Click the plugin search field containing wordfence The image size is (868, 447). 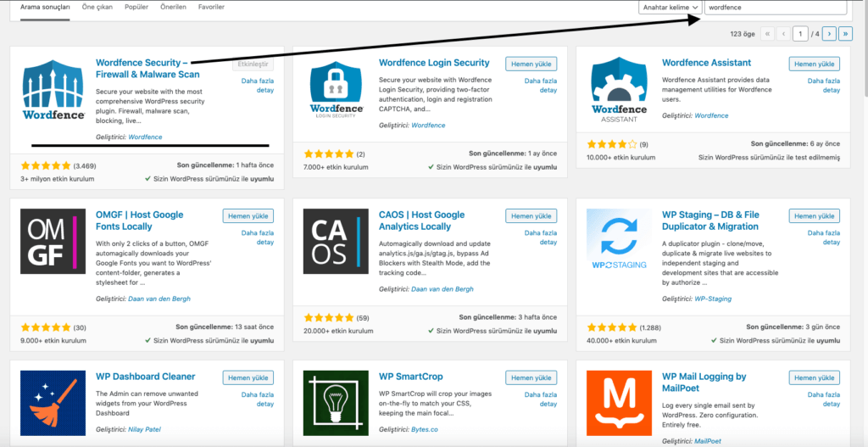click(x=776, y=8)
